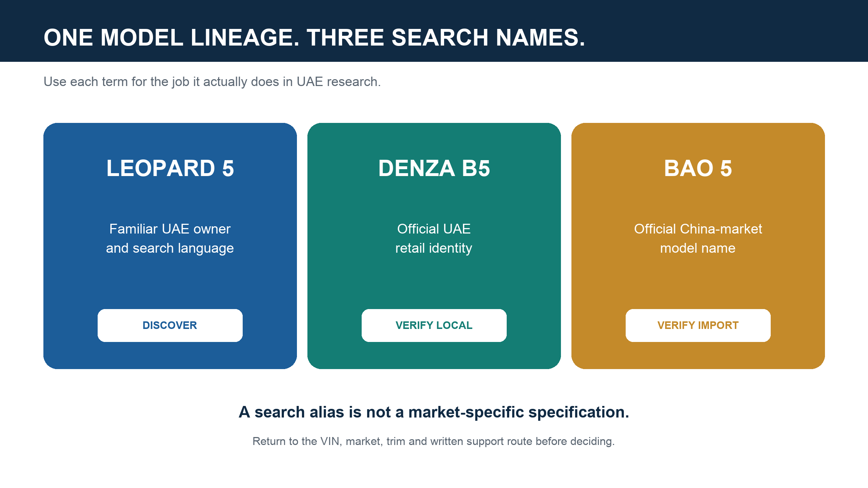
Task: Click the word 'THREE' in the header
Action: point(345,38)
